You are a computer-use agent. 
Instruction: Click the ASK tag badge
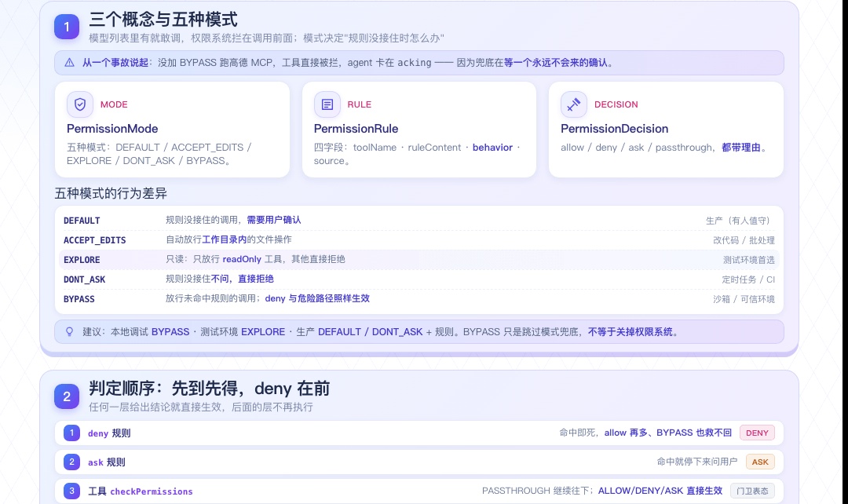[x=760, y=462]
